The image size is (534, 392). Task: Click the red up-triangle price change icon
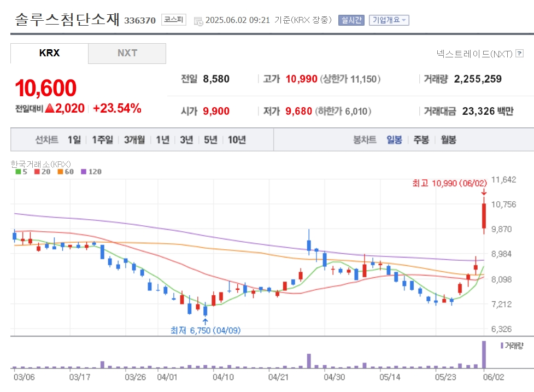[x=50, y=108]
